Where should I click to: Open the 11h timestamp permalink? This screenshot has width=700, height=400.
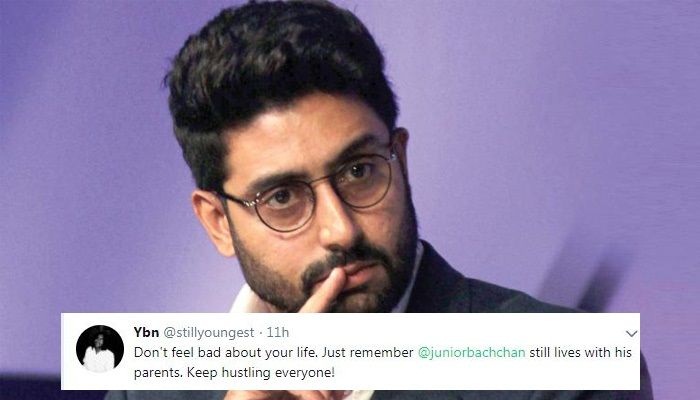(278, 332)
